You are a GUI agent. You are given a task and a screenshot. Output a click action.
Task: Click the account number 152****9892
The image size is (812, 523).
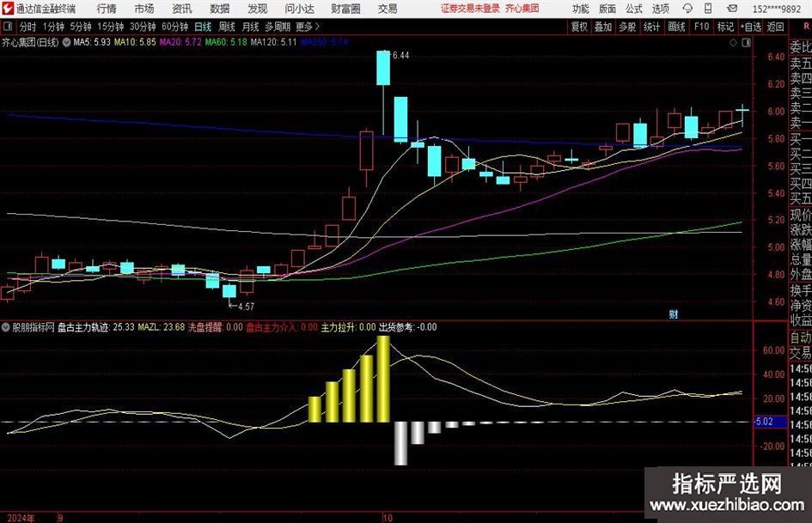pos(777,9)
